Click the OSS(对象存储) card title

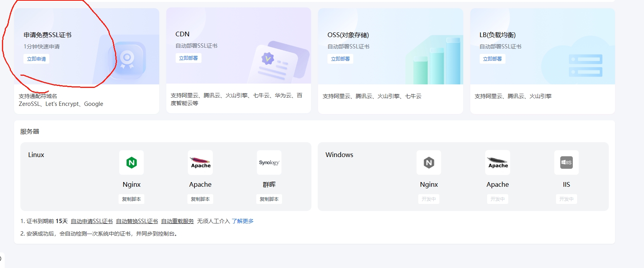[x=348, y=35]
